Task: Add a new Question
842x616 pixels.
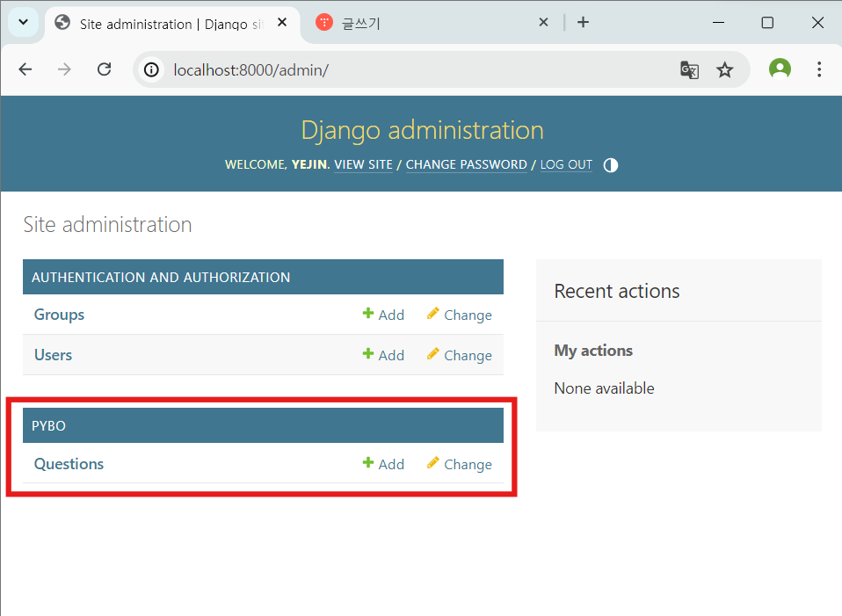Action: (383, 464)
